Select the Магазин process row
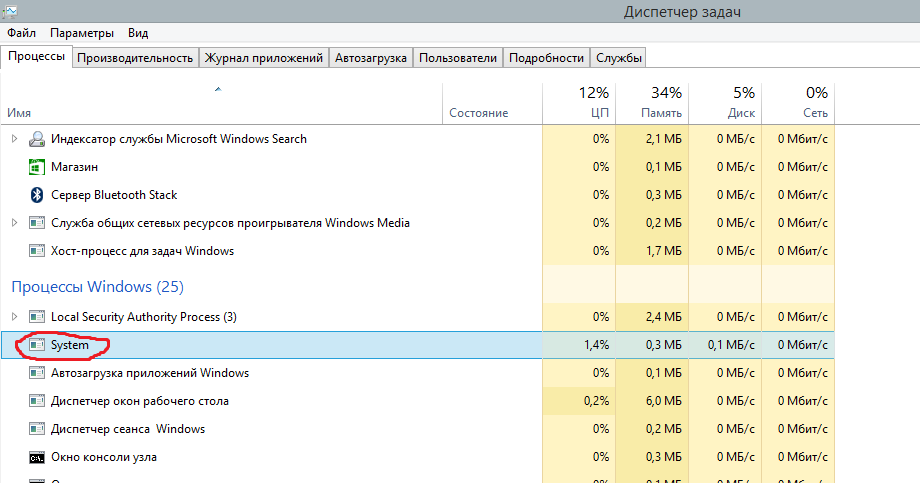Viewport: 920px width, 483px height. [417, 167]
